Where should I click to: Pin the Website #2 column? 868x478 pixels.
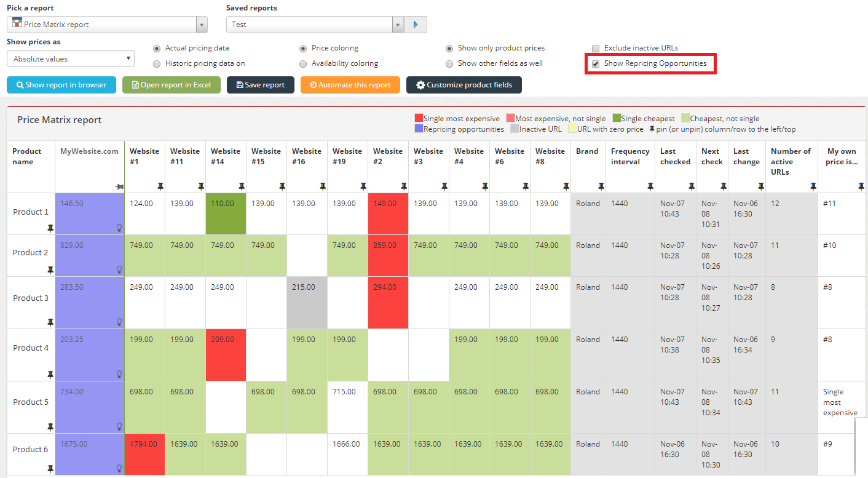pos(404,186)
